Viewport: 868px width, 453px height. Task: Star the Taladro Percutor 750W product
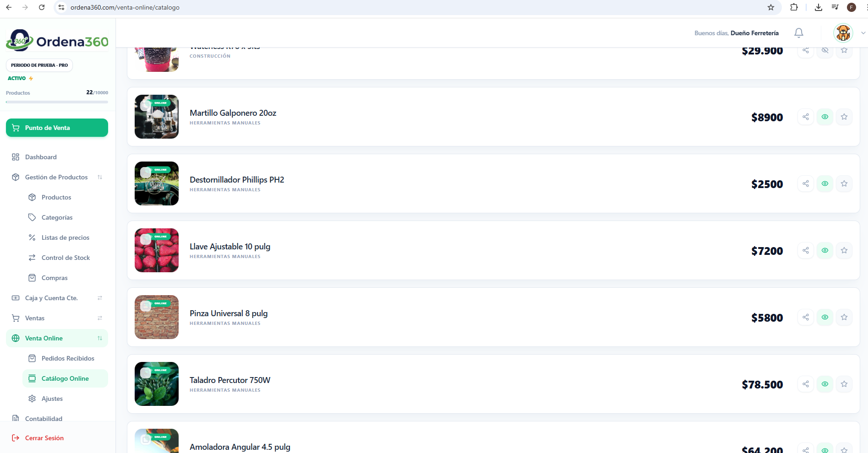coord(844,384)
